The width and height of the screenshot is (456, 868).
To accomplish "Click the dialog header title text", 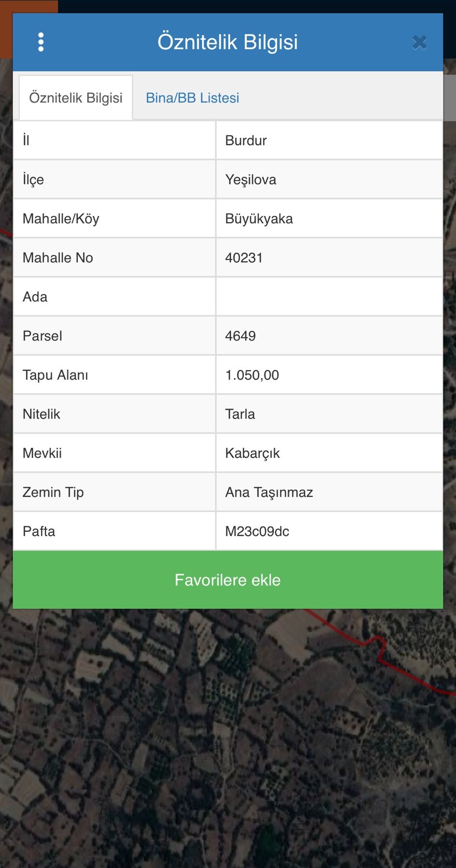I will pos(228,42).
